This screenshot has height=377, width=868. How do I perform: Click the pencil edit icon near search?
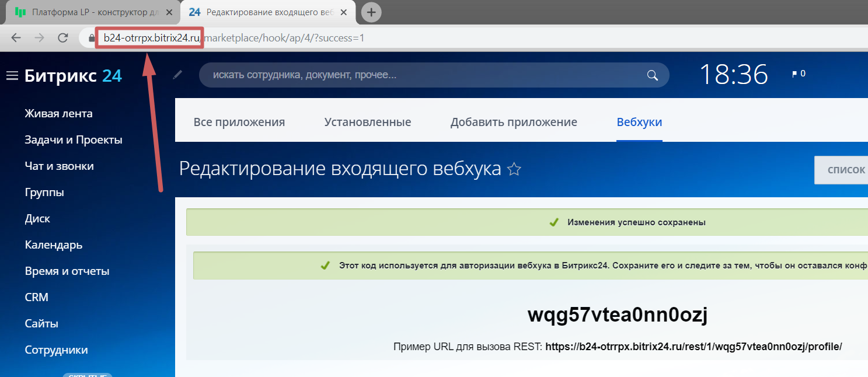tap(177, 75)
